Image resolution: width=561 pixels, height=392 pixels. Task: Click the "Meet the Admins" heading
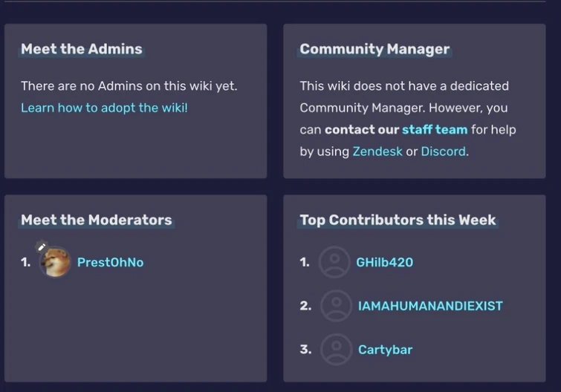[82, 49]
